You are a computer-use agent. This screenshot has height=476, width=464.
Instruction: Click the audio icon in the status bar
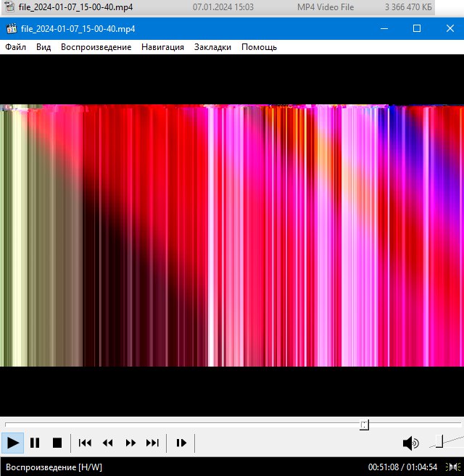tap(454, 467)
